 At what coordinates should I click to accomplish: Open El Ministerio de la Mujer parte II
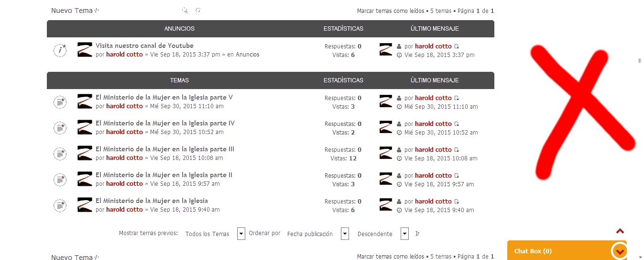tap(164, 175)
